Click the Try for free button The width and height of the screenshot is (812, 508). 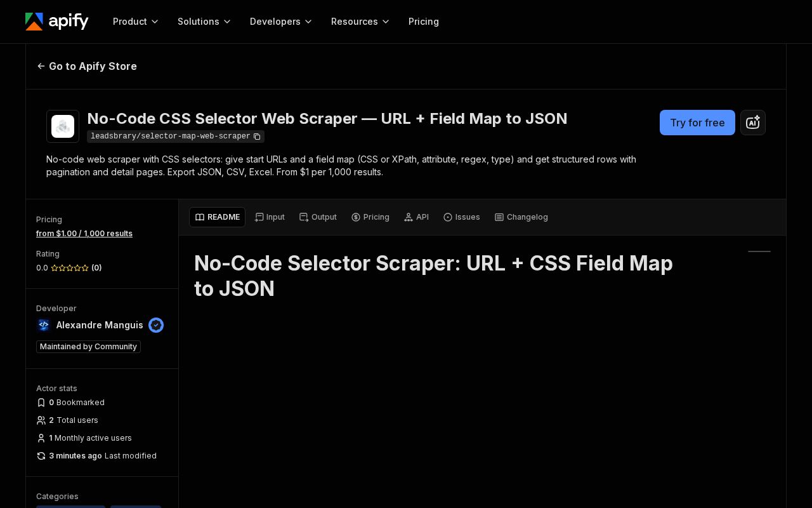click(x=697, y=123)
